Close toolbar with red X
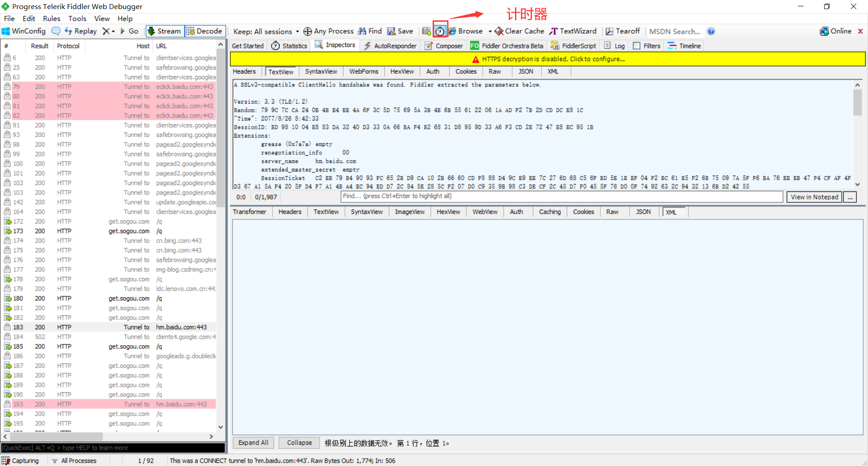The height and width of the screenshot is (466, 868). [x=860, y=31]
